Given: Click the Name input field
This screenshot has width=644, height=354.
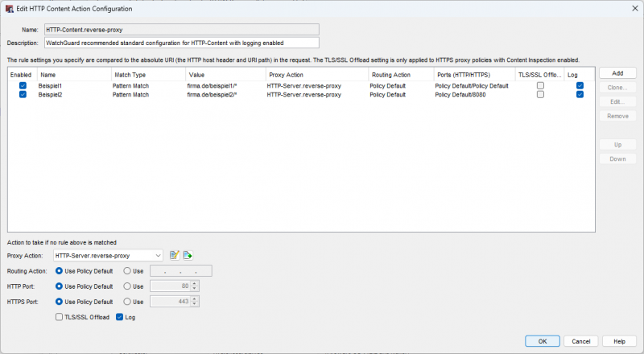Looking at the screenshot, I should [x=182, y=30].
